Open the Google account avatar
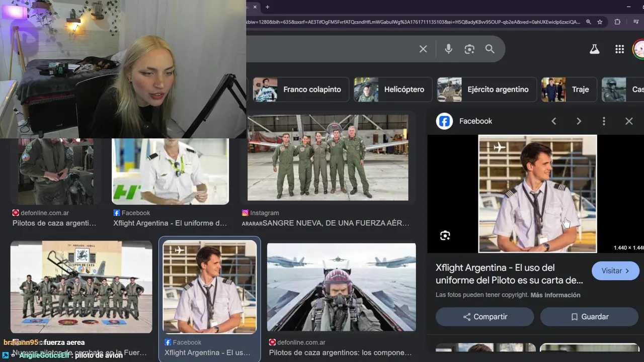The image size is (644, 362). [638, 49]
